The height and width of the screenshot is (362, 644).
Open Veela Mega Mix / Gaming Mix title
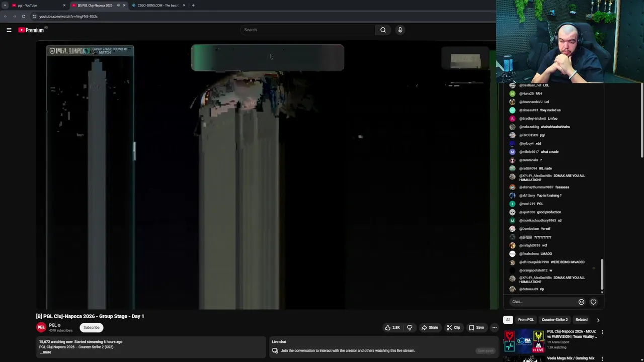(571, 358)
